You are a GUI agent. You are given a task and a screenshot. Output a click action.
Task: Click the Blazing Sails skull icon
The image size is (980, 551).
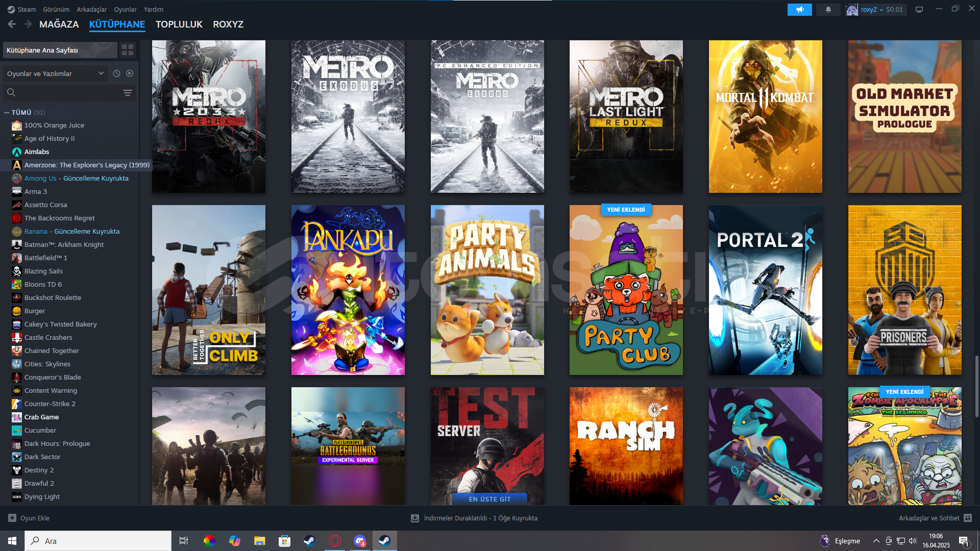(x=17, y=271)
